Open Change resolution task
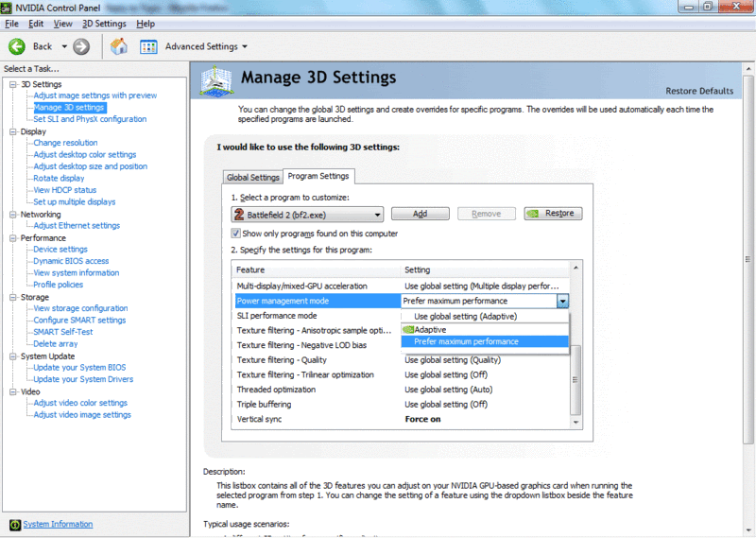 tap(65, 143)
